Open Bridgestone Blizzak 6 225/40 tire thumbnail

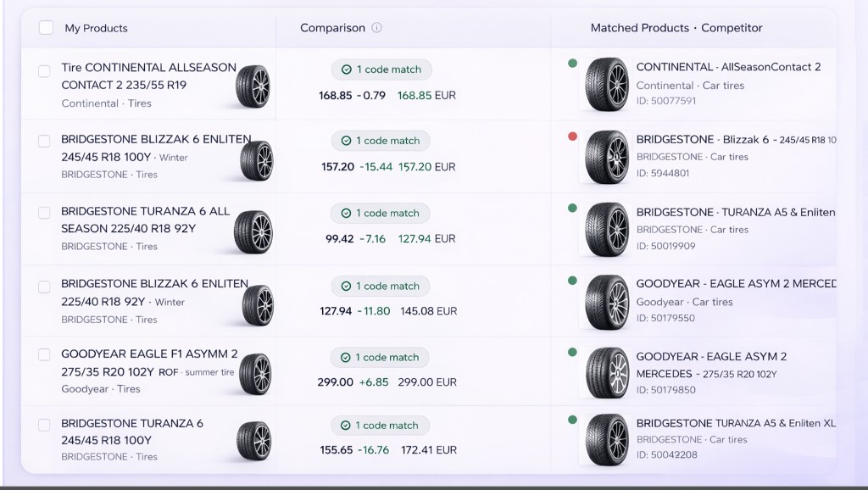(x=256, y=303)
